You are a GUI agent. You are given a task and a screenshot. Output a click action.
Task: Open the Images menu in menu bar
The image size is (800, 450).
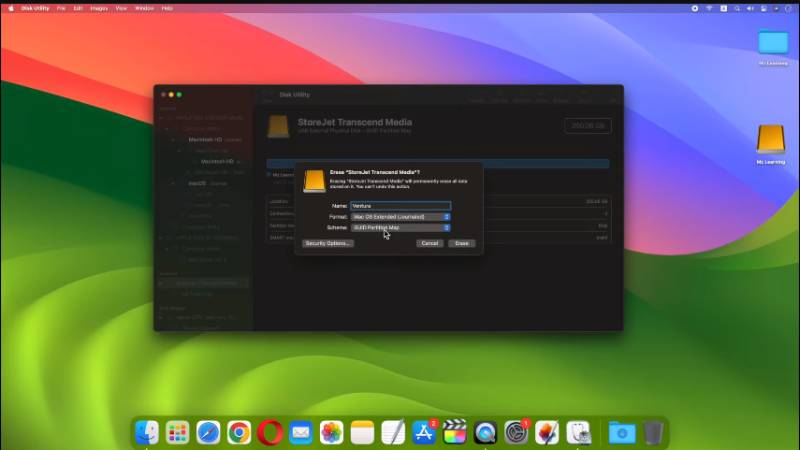point(101,7)
